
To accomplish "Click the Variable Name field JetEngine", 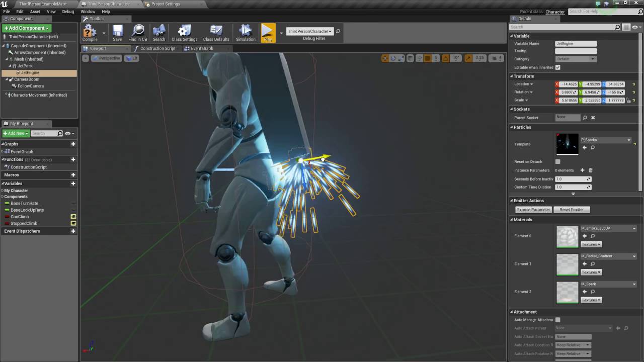I will pyautogui.click(x=576, y=44).
